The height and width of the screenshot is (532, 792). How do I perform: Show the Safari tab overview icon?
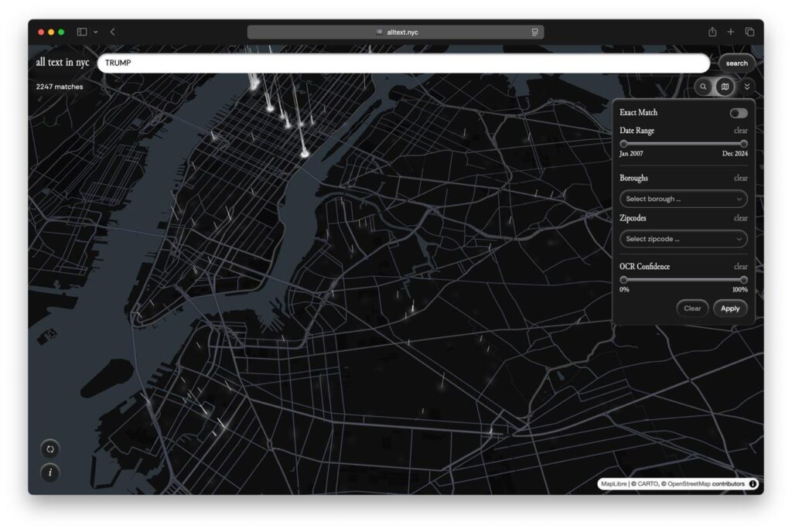click(x=749, y=32)
